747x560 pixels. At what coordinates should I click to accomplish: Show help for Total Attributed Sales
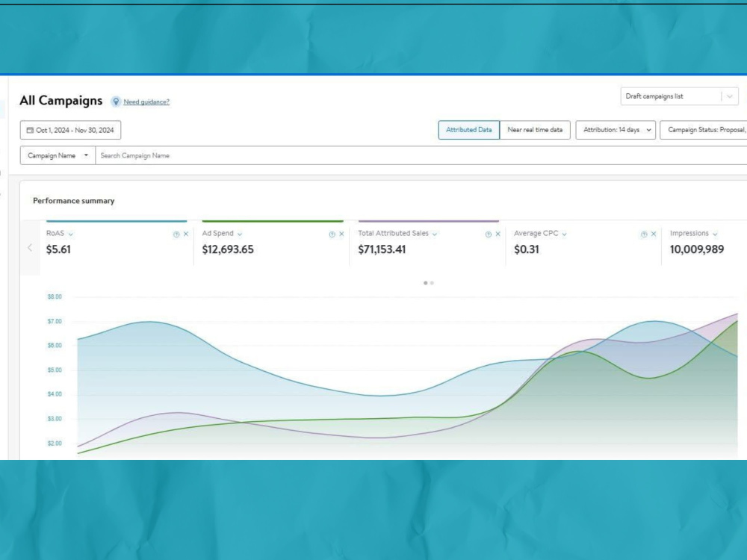coord(489,234)
